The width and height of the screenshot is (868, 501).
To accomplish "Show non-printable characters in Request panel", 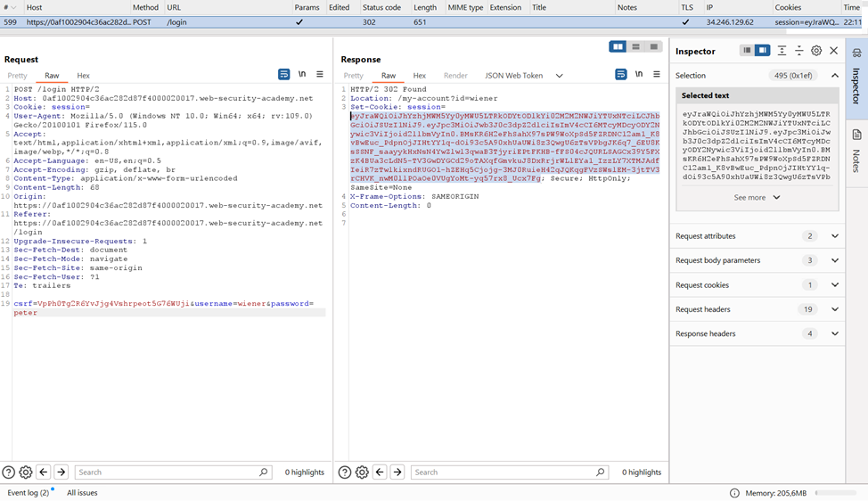I will [302, 74].
